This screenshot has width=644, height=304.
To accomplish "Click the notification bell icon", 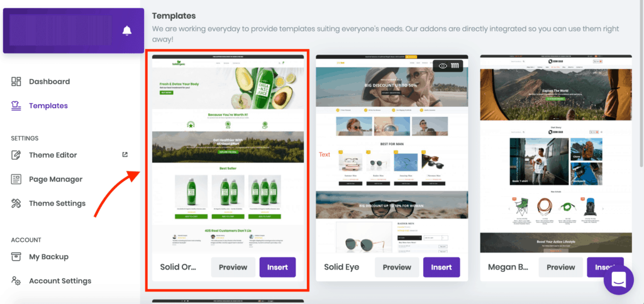I will [127, 30].
